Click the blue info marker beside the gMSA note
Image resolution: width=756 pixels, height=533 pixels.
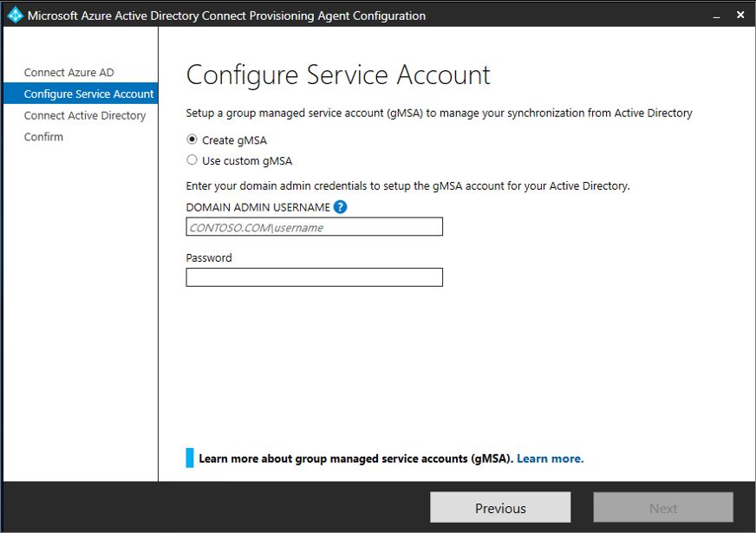tap(190, 458)
